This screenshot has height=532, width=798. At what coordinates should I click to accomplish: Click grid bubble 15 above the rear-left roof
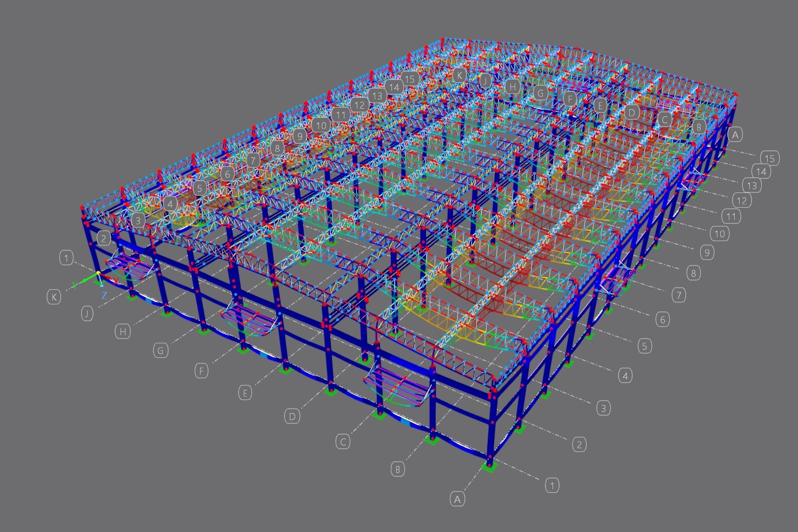[410, 79]
